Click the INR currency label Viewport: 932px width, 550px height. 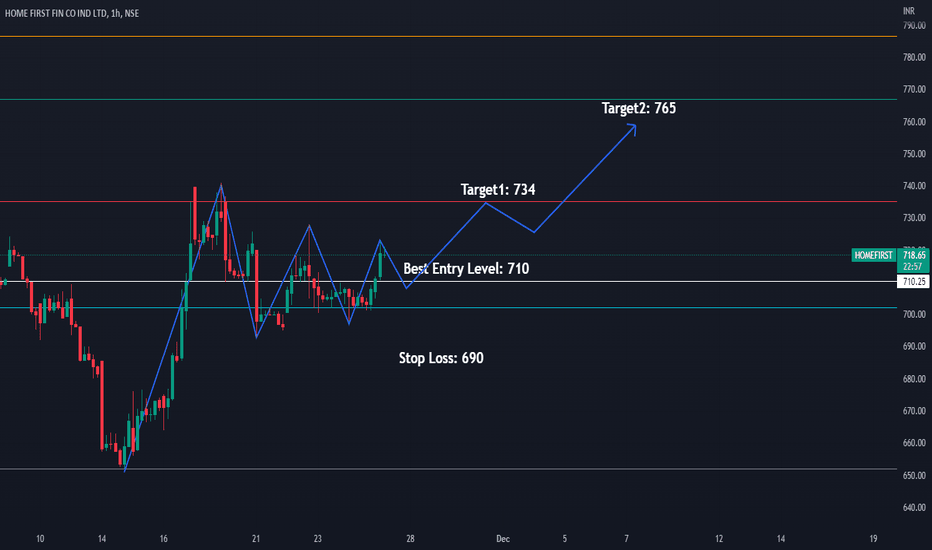tap(908, 11)
